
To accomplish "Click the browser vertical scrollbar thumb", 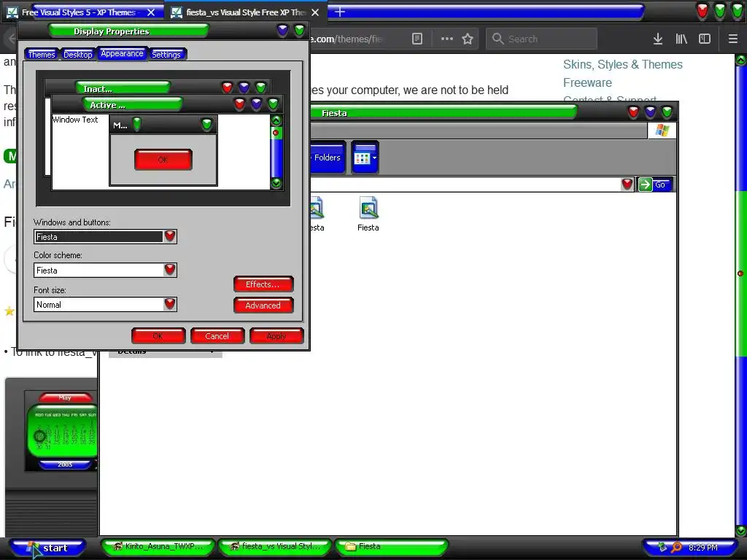I will pos(740,273).
